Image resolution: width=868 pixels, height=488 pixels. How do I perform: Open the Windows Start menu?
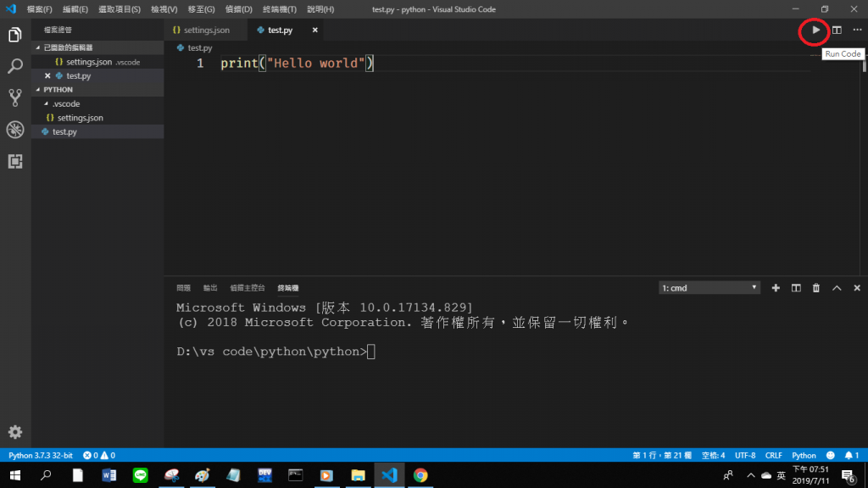point(15,475)
